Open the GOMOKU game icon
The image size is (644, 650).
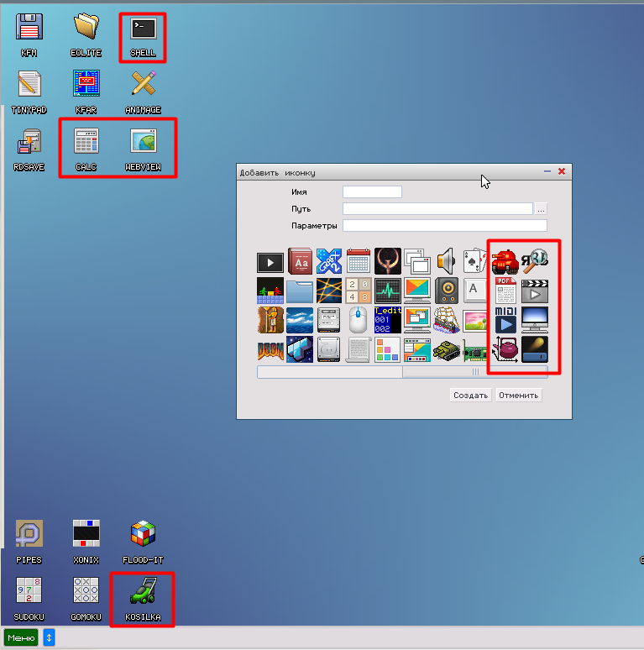[x=86, y=599]
